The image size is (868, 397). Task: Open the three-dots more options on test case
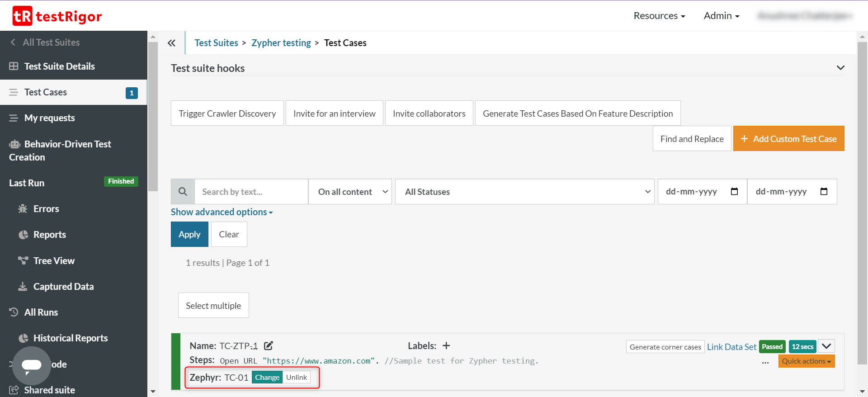pyautogui.click(x=765, y=362)
